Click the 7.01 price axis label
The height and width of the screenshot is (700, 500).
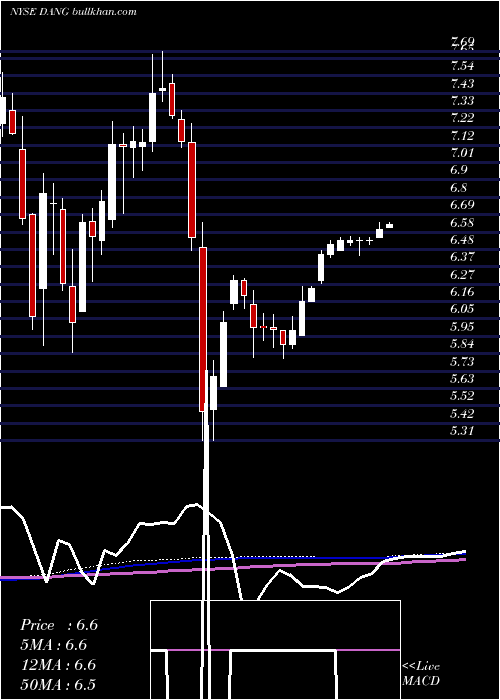pos(462,153)
